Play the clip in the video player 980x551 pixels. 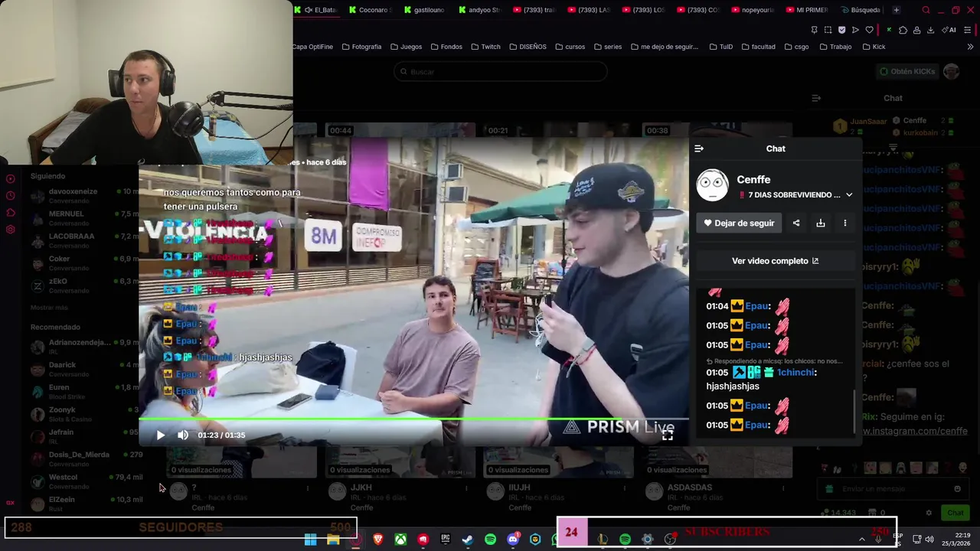160,435
